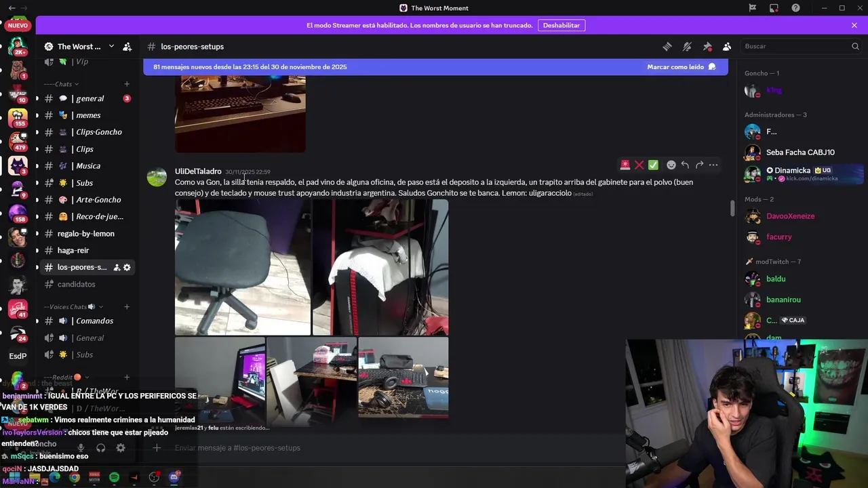The width and height of the screenshot is (868, 488).
Task: Open the Threads icon in channel header
Action: [667, 47]
